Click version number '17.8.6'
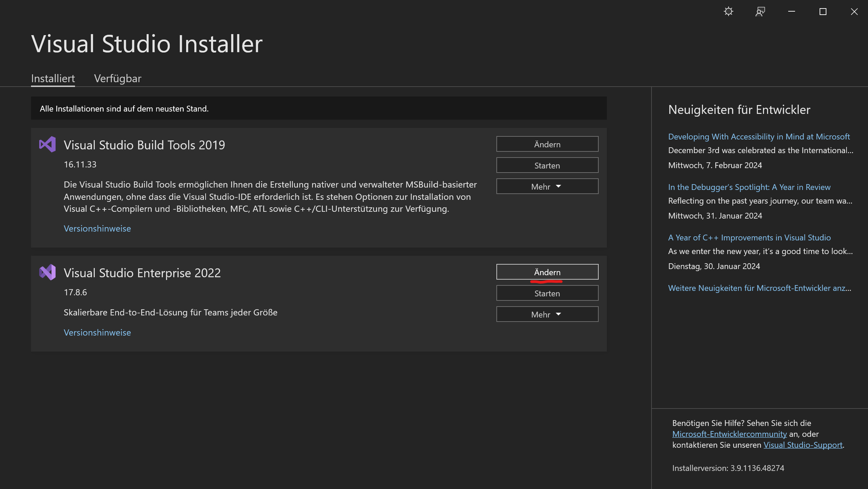The width and height of the screenshot is (868, 489). [x=75, y=292]
